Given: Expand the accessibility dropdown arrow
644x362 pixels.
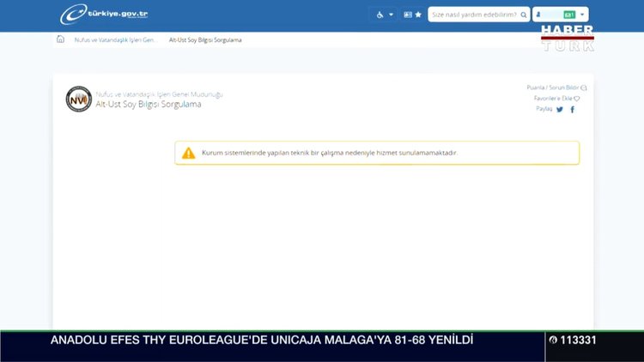Looking at the screenshot, I should click(x=391, y=15).
